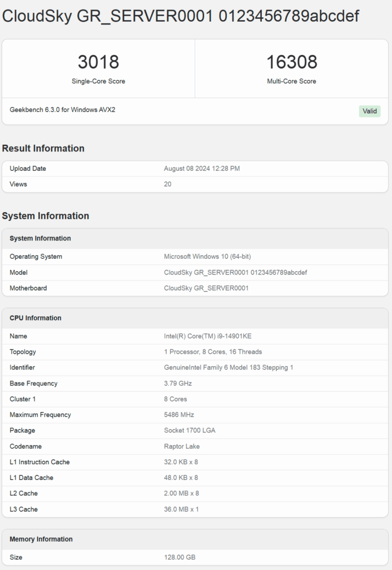Click the '36.0 MB x 1' value

pyautogui.click(x=181, y=509)
